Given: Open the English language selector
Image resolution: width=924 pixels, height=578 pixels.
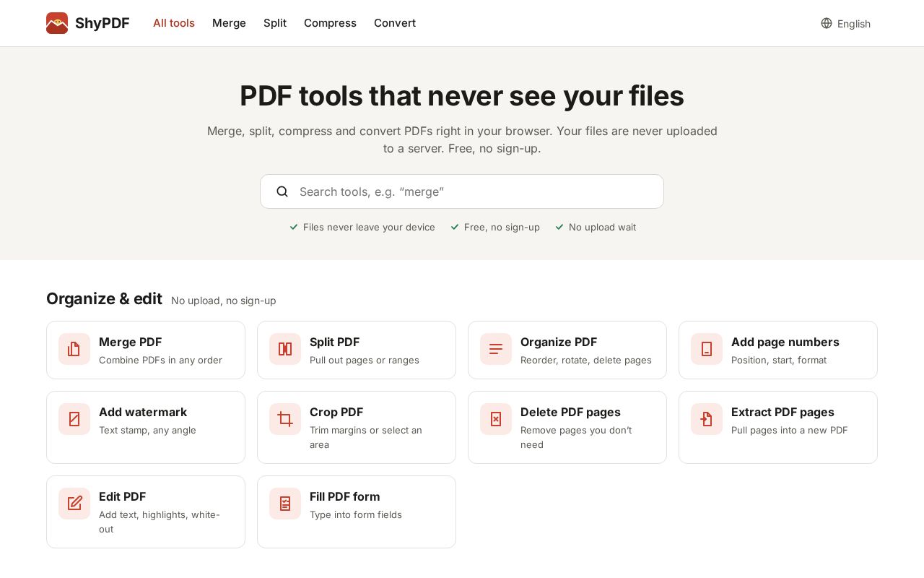Looking at the screenshot, I should [845, 23].
